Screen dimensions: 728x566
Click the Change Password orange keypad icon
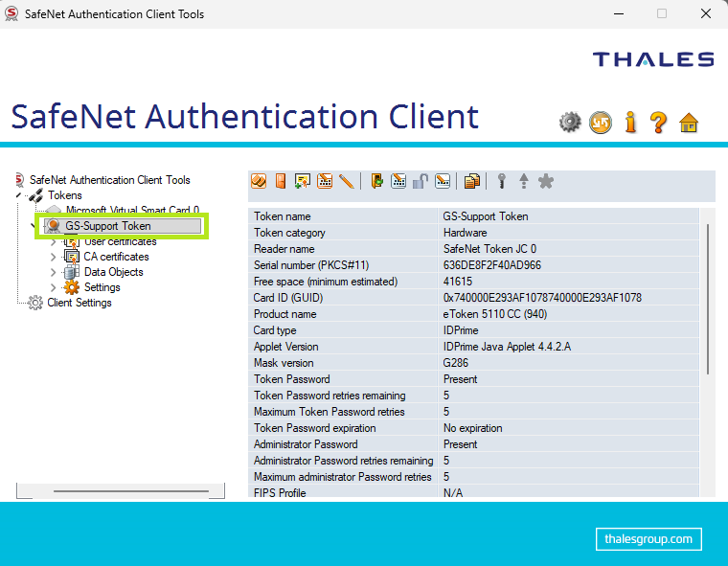click(325, 181)
